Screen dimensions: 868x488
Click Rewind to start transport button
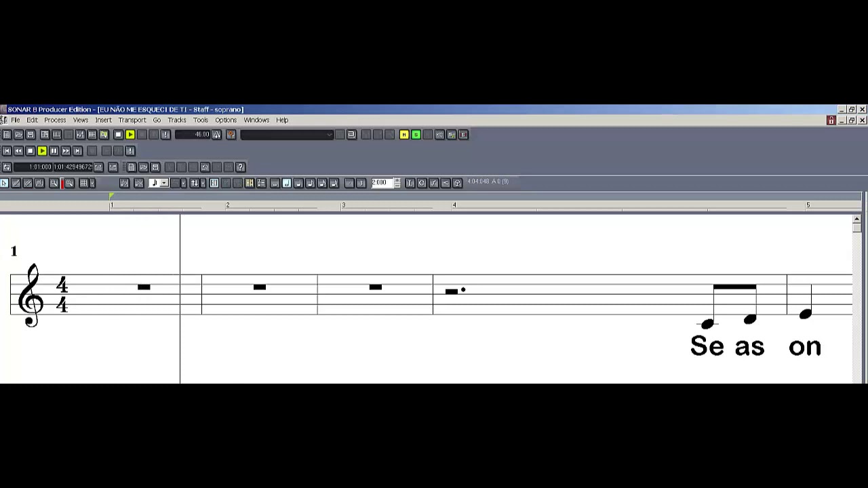coord(7,150)
